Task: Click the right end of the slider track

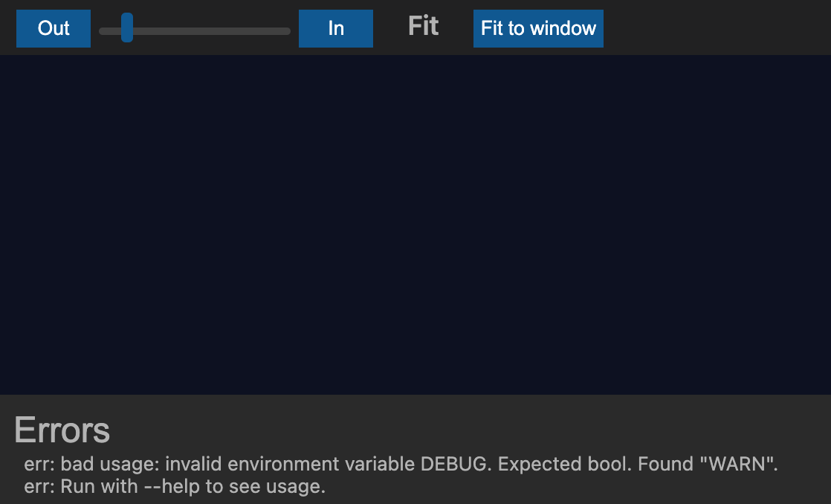Action: pyautogui.click(x=286, y=31)
